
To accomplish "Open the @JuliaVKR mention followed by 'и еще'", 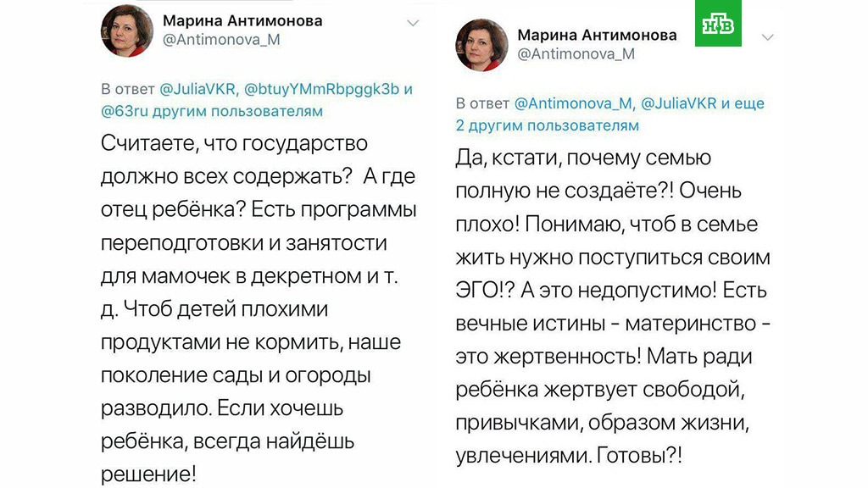I will click(679, 103).
